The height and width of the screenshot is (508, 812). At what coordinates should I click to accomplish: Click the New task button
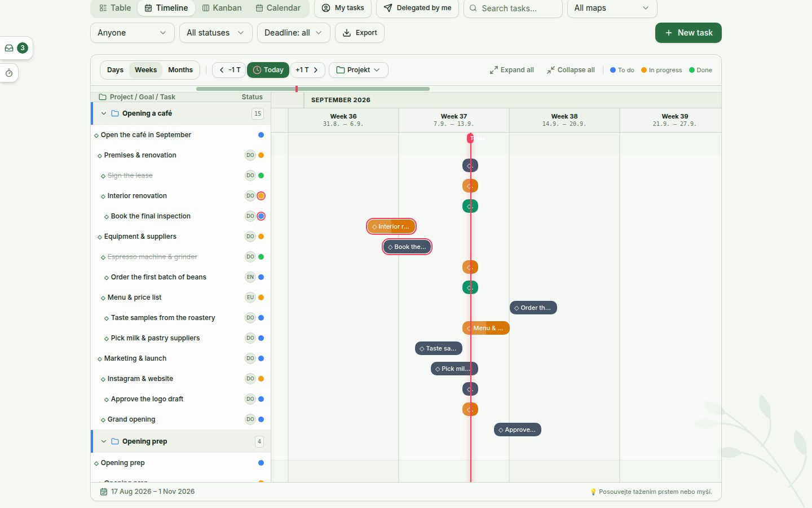tap(689, 33)
